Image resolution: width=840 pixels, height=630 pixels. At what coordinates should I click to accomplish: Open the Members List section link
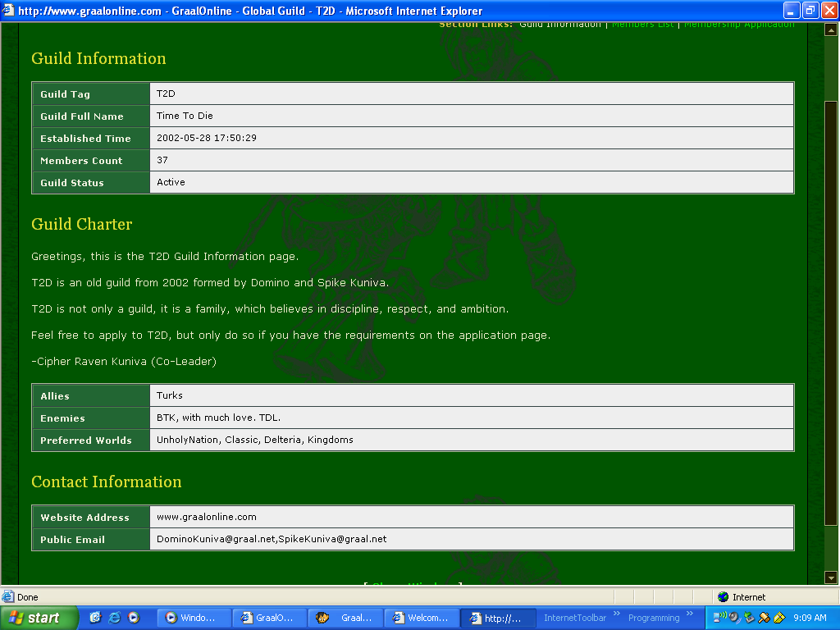pos(642,25)
